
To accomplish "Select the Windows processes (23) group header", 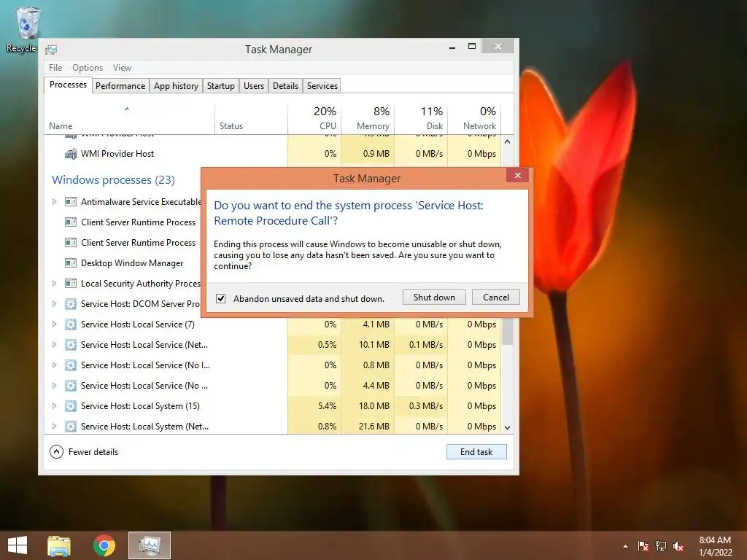I will pyautogui.click(x=113, y=180).
